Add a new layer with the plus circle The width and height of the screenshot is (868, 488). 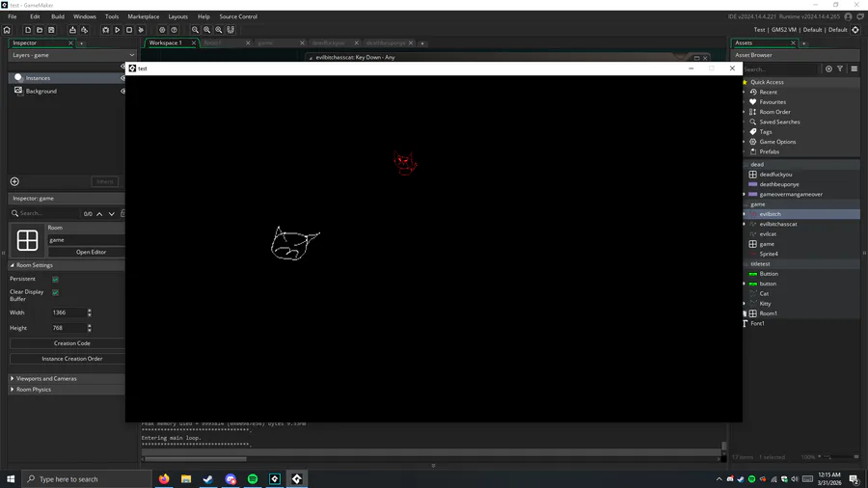click(14, 181)
